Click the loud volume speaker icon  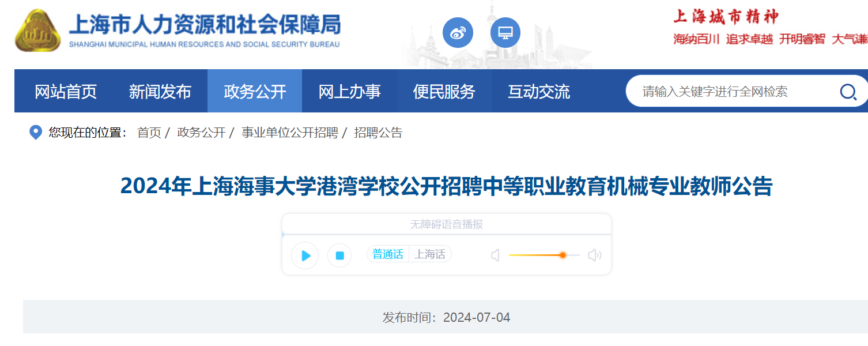coord(594,255)
